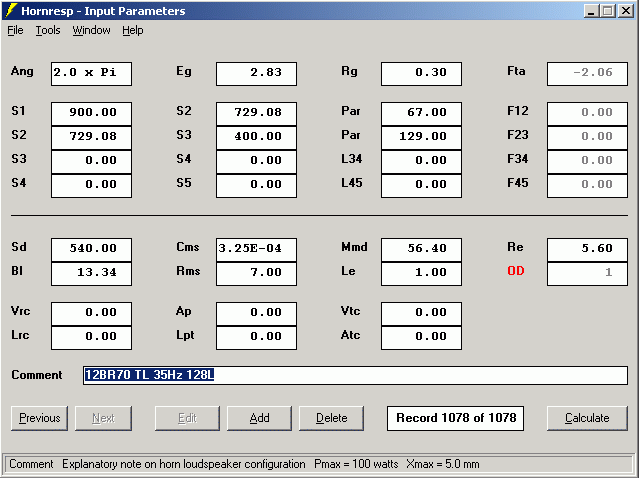Screen dimensions: 639x478
Task: Close the Hornresp window
Action: coord(626,11)
